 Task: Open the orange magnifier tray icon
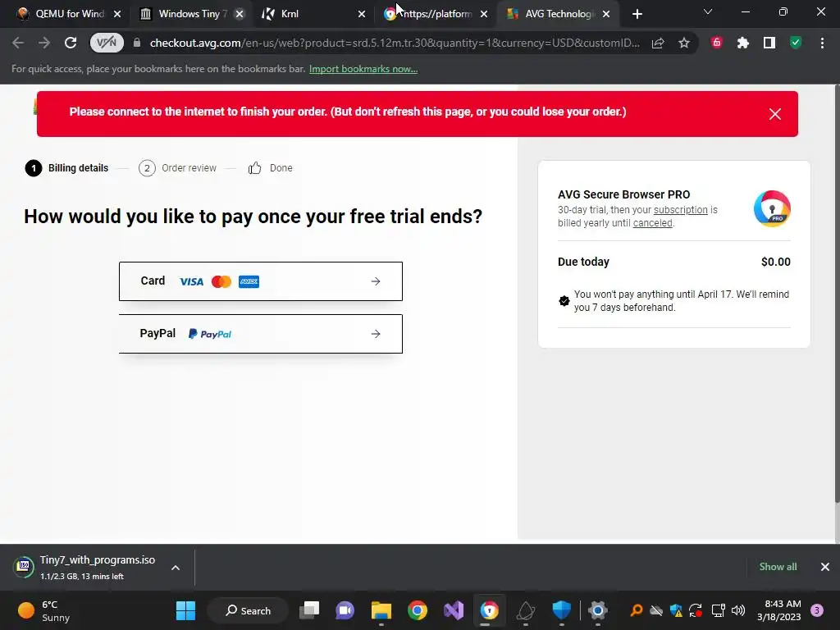click(636, 610)
